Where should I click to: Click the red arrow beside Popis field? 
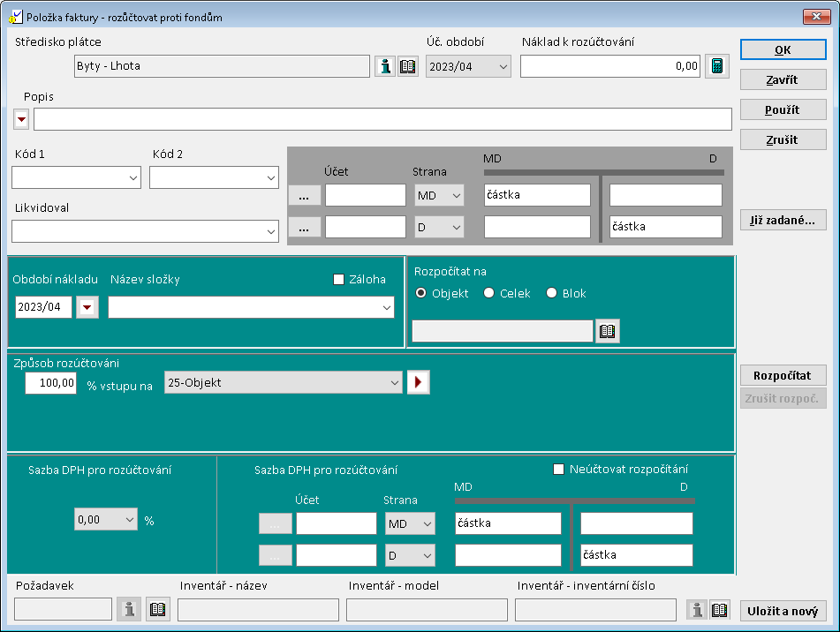pyautogui.click(x=21, y=119)
